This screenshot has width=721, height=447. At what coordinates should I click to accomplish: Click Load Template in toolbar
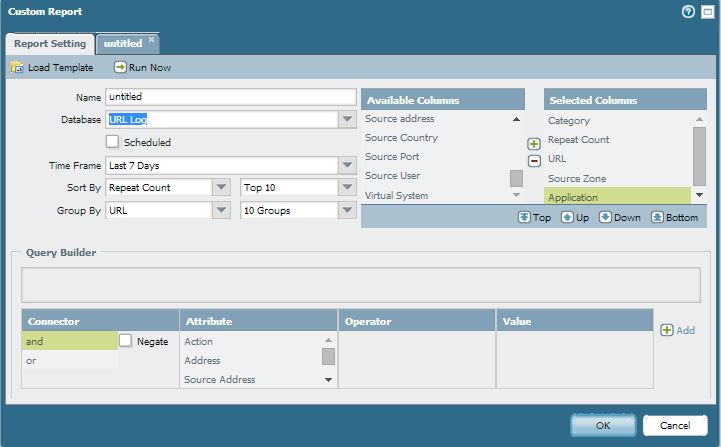52,68
